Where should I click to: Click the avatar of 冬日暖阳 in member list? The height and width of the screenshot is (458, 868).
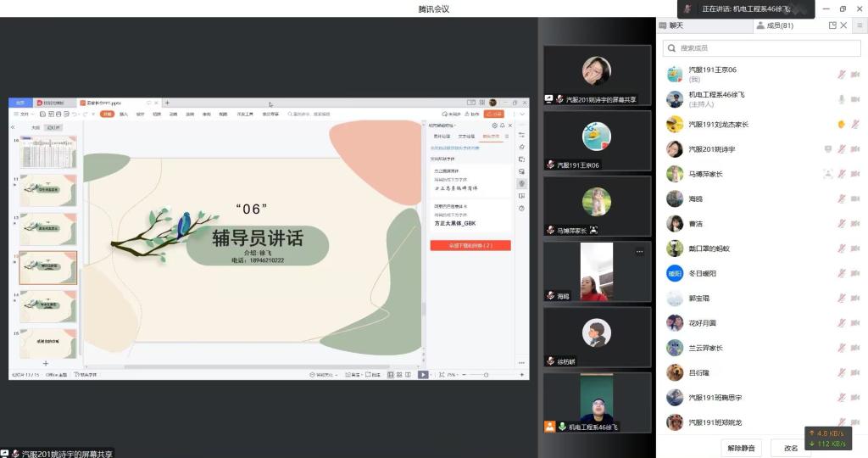[x=675, y=273]
